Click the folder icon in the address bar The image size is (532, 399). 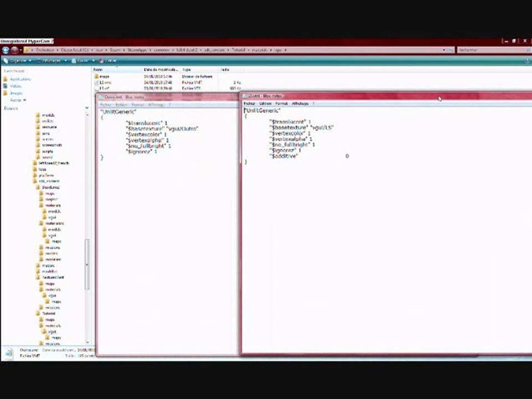tap(27, 50)
